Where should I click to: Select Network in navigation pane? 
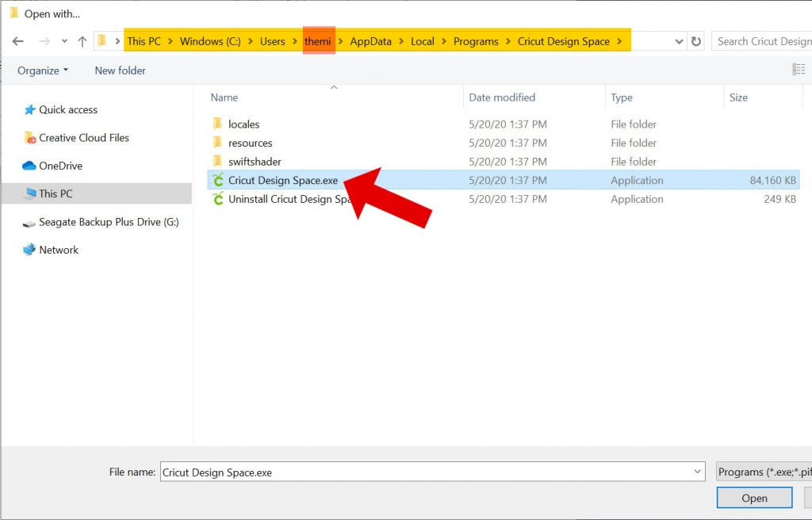pyautogui.click(x=59, y=250)
